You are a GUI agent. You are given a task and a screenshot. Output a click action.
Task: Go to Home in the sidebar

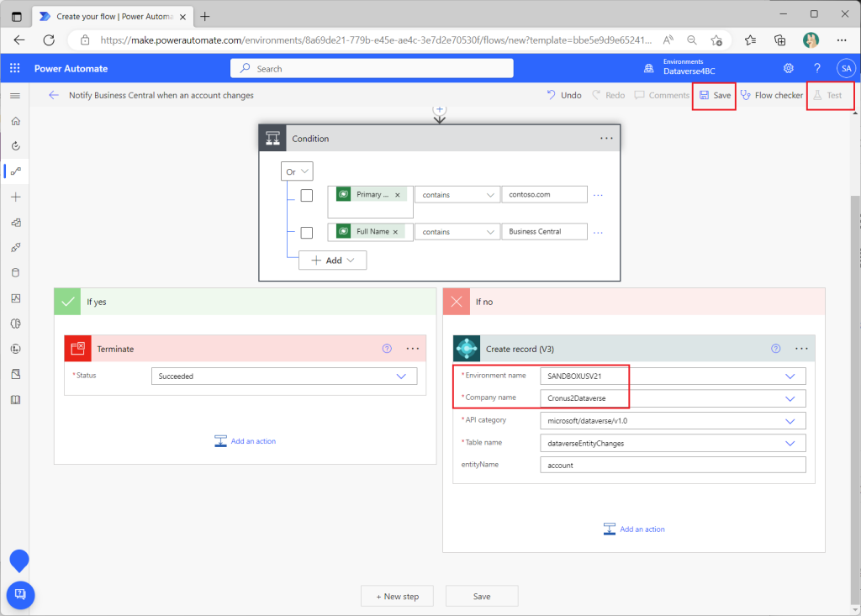click(x=15, y=121)
